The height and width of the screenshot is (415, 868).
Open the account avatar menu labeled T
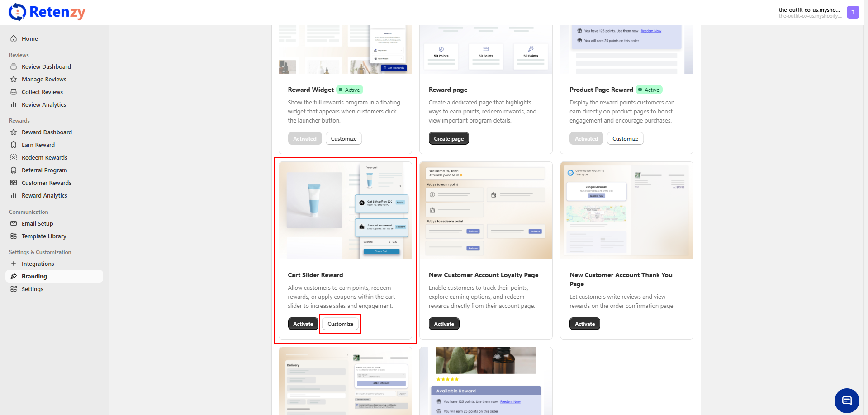tap(853, 12)
